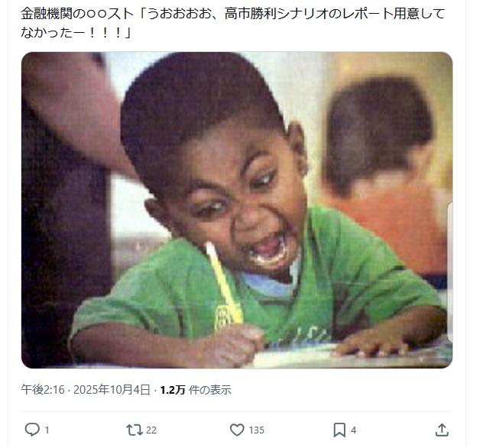
Task: Click the 件の表示 views label
Action: pos(210,390)
